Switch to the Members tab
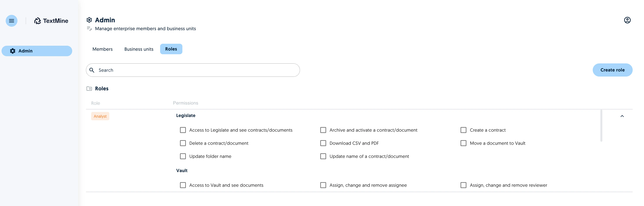644x206 pixels. pos(103,49)
